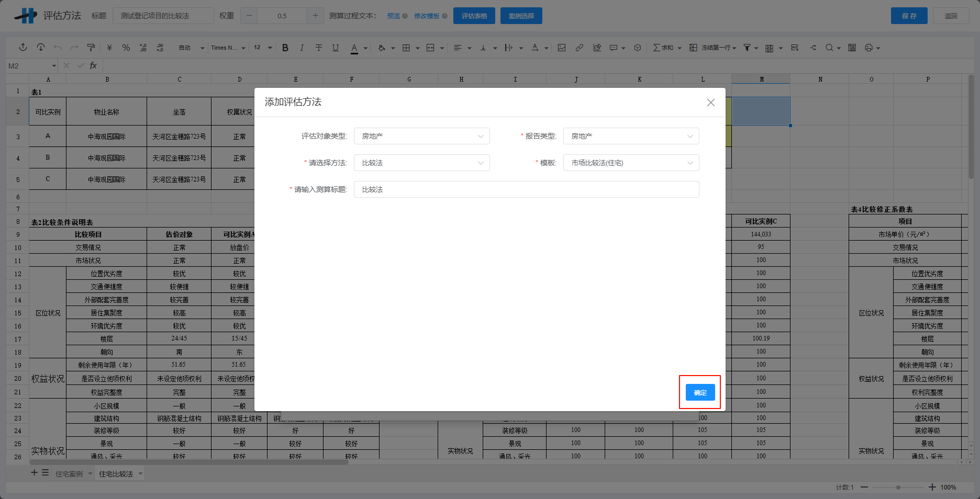Insert a hyperlink using the link icon
980x499 pixels.
(x=580, y=47)
